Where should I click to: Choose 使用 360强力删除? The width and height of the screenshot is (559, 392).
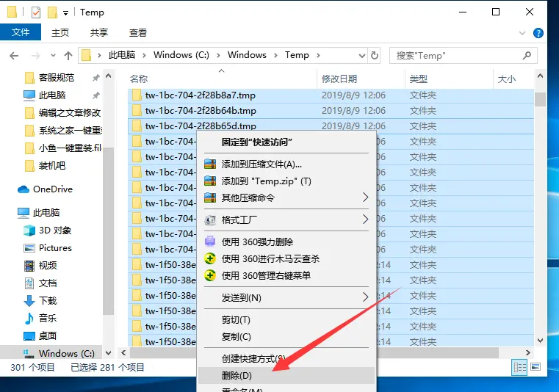click(x=286, y=242)
